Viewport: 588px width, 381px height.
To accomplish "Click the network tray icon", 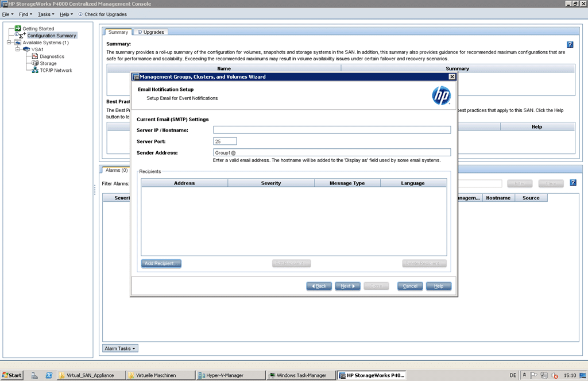I will [544, 375].
